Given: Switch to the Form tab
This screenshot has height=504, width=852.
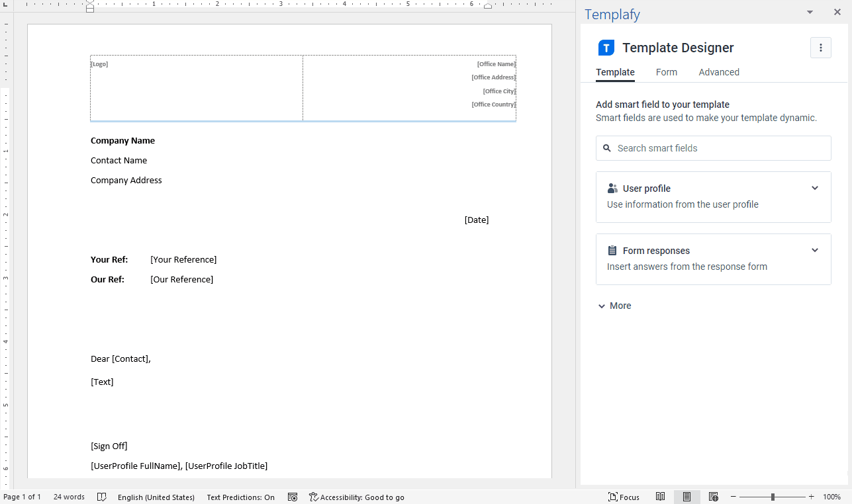Looking at the screenshot, I should (667, 72).
